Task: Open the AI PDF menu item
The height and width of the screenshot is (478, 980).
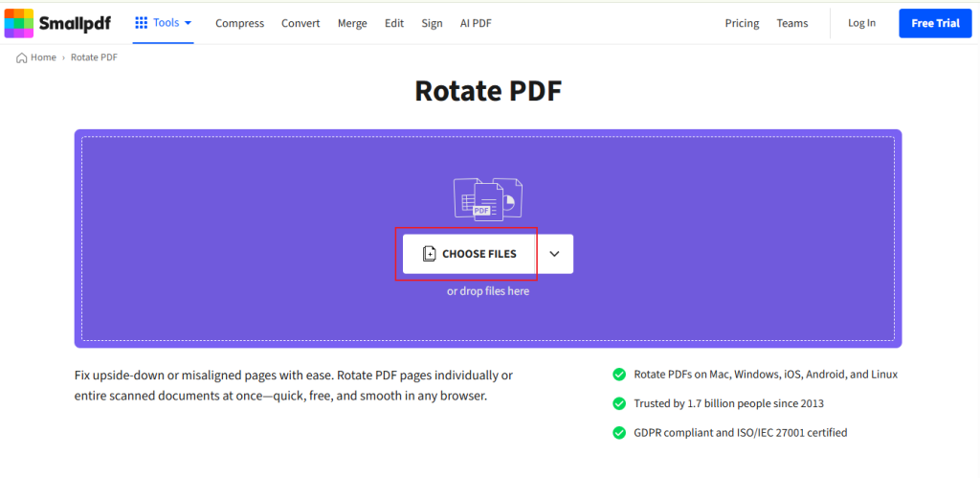Action: [476, 23]
